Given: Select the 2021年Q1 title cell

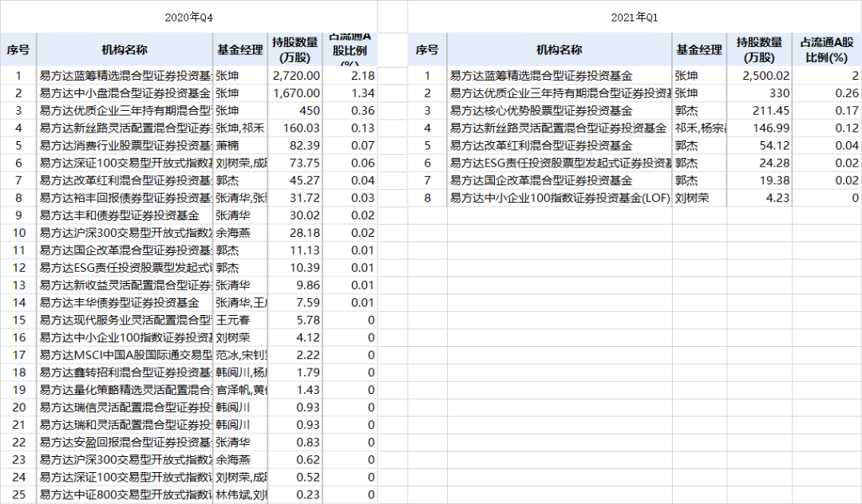Looking at the screenshot, I should point(635,17).
